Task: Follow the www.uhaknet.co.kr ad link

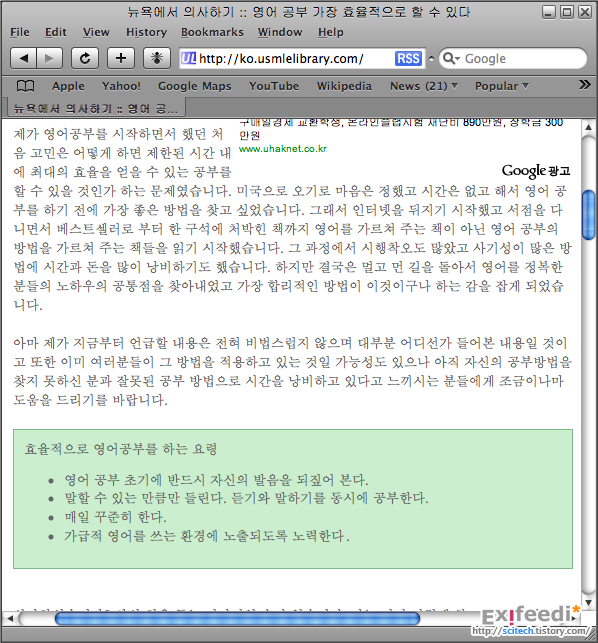Action: pos(283,149)
